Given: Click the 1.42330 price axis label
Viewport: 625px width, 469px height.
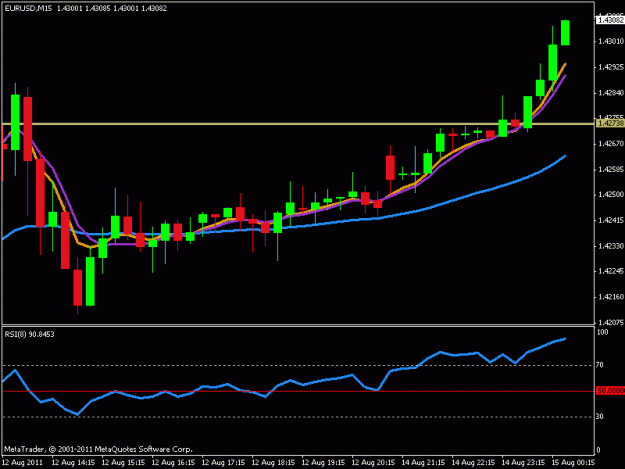Looking at the screenshot, I should coord(611,246).
